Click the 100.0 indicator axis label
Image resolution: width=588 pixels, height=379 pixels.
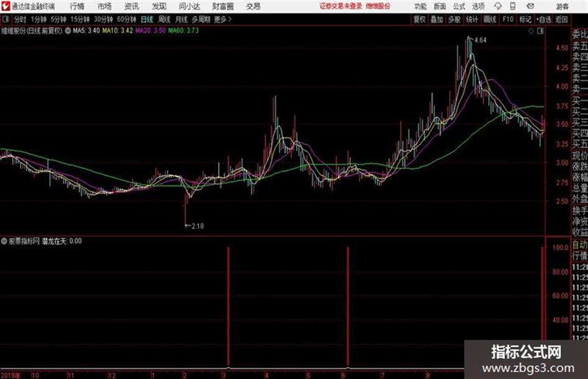pyautogui.click(x=561, y=248)
